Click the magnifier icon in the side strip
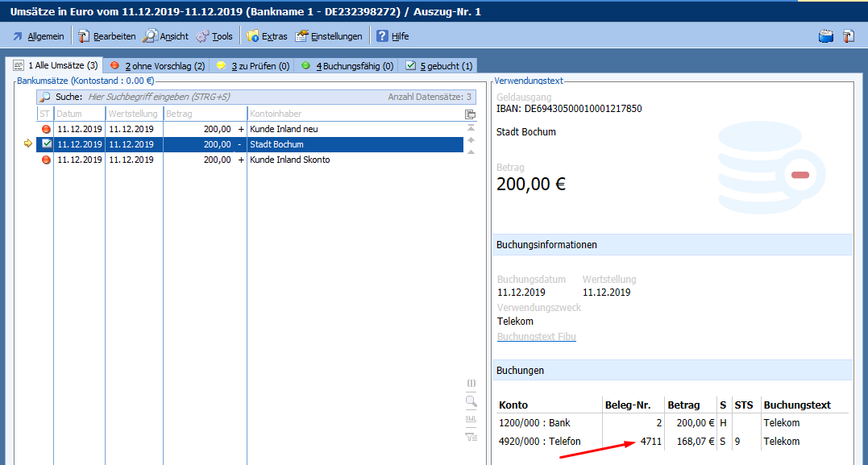 point(471,401)
